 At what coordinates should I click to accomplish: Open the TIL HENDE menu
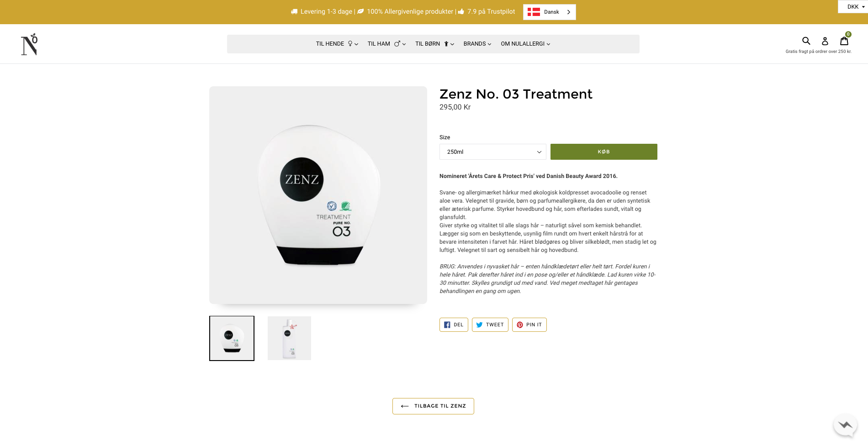337,44
